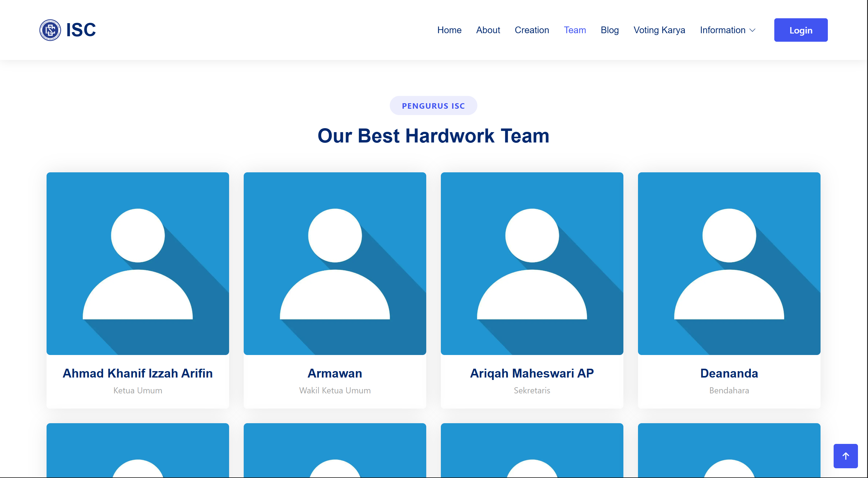This screenshot has height=478, width=868.
Task: Switch to the About page
Action: point(488,30)
